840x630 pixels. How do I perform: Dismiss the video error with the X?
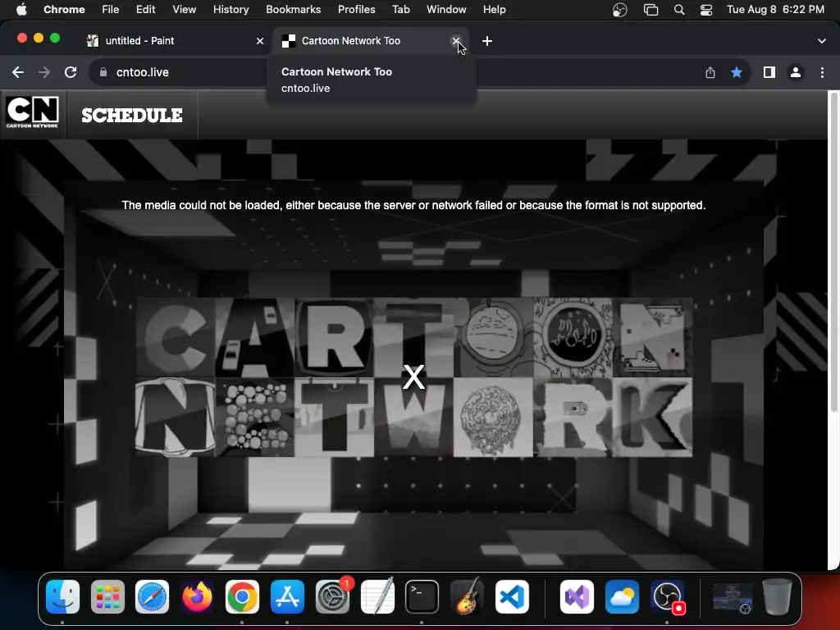(x=413, y=377)
